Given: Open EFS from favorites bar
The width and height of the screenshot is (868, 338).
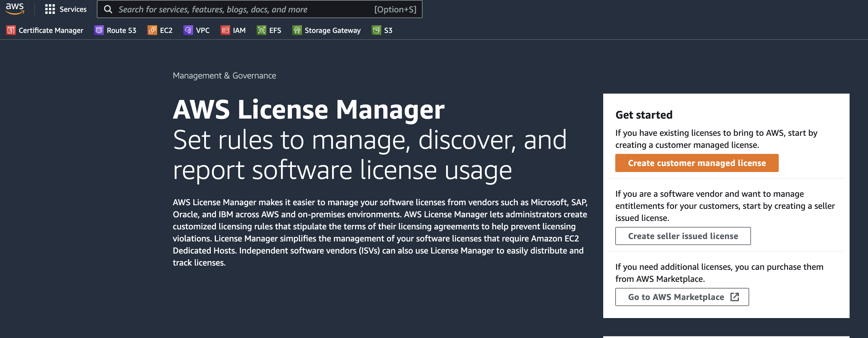Looking at the screenshot, I should 275,30.
